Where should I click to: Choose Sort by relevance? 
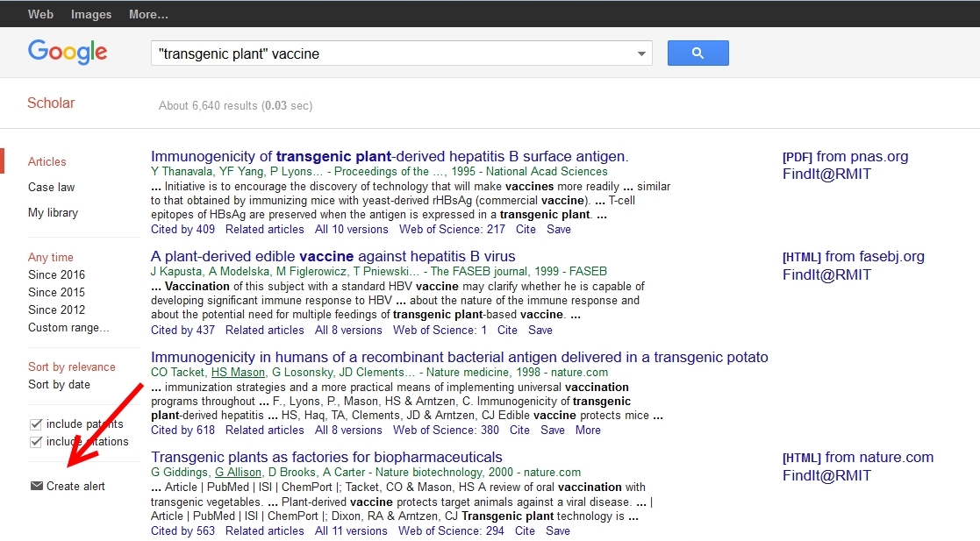tap(72, 367)
